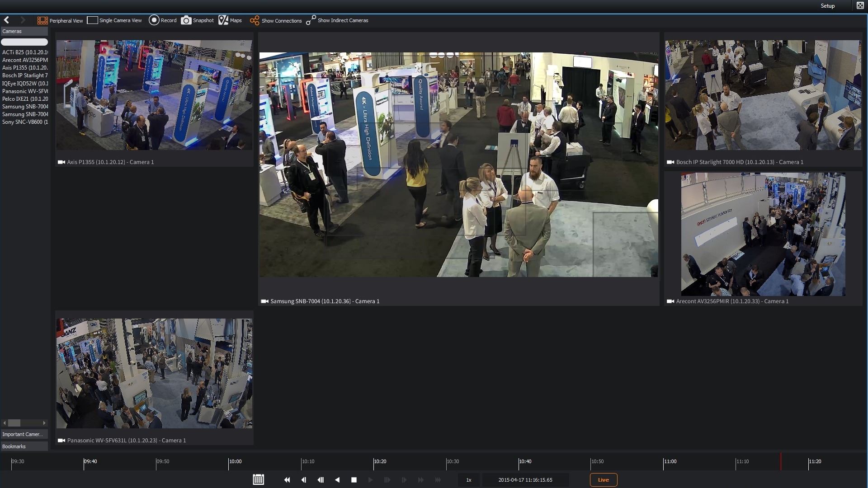This screenshot has width=868, height=488.
Task: Click next frame step-forward button
Action: [x=404, y=480]
